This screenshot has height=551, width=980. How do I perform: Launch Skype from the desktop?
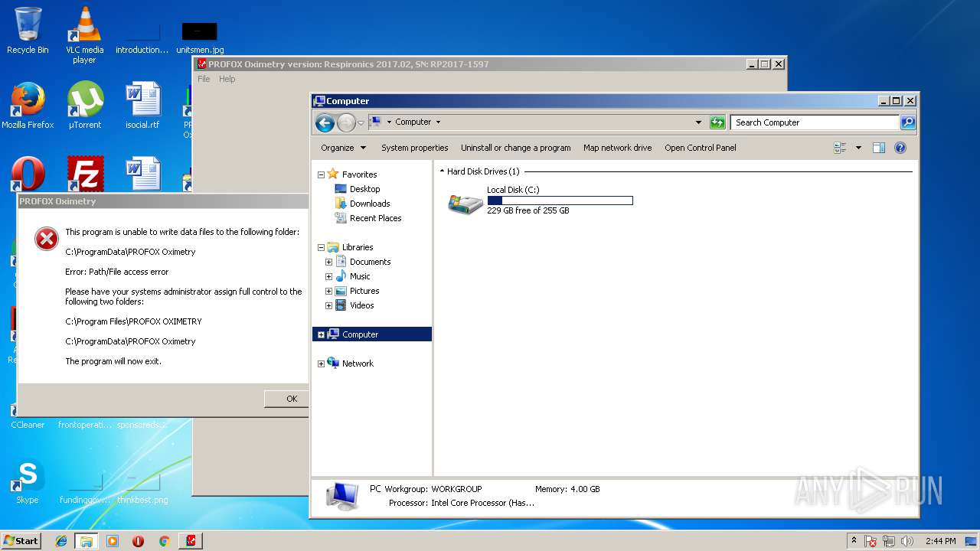coord(28,482)
